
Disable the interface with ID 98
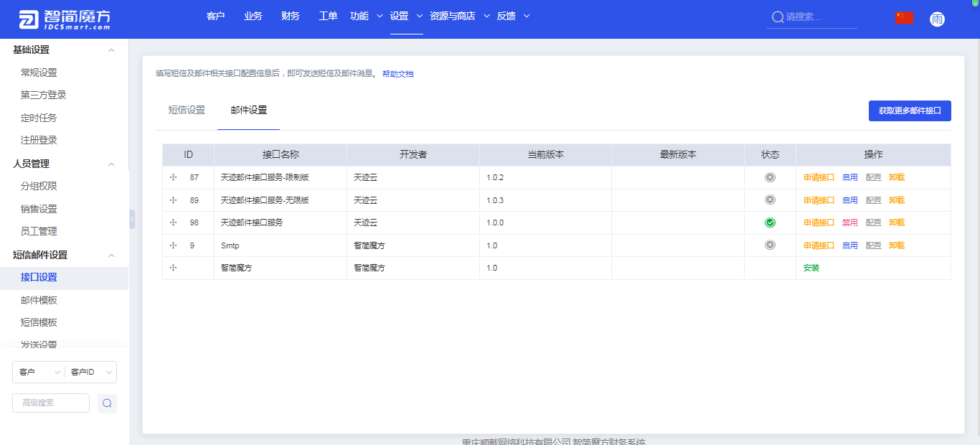click(849, 222)
